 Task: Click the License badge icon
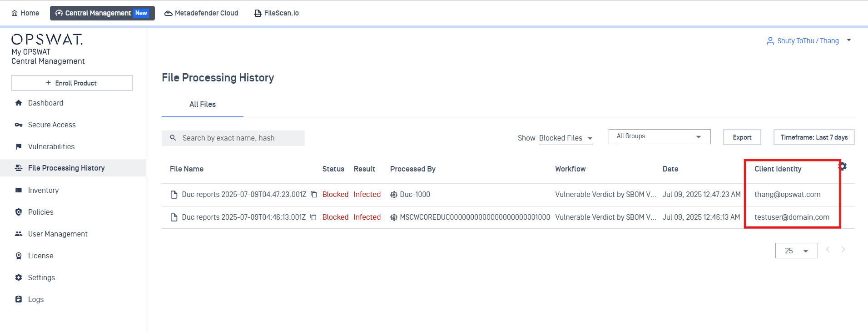click(19, 256)
